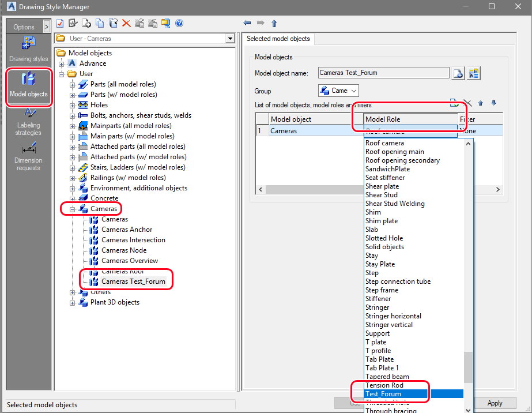This screenshot has height=413, width=532.
Task: Select Cameras Intersection tree item
Action: click(133, 240)
